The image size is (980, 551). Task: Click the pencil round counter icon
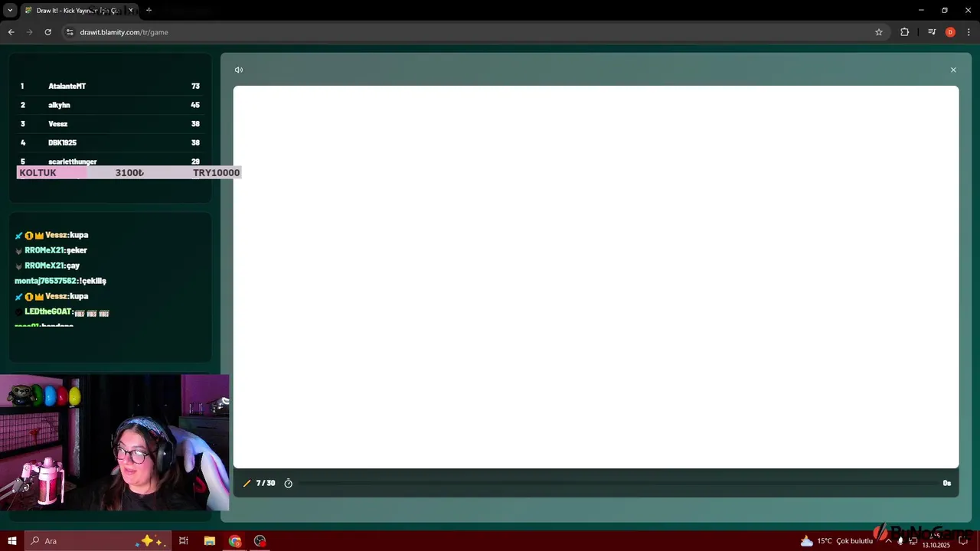point(247,484)
